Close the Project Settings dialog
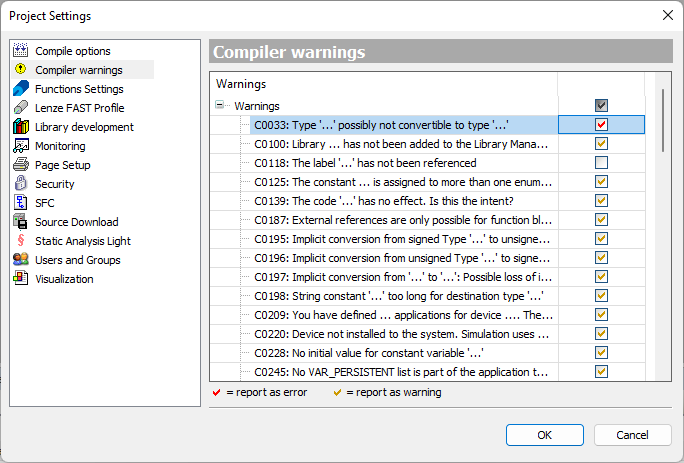Image resolution: width=684 pixels, height=463 pixels. coord(667,15)
